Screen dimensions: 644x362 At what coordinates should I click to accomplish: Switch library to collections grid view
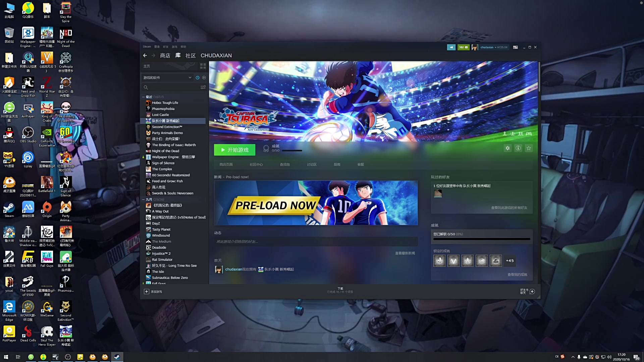coord(203,66)
